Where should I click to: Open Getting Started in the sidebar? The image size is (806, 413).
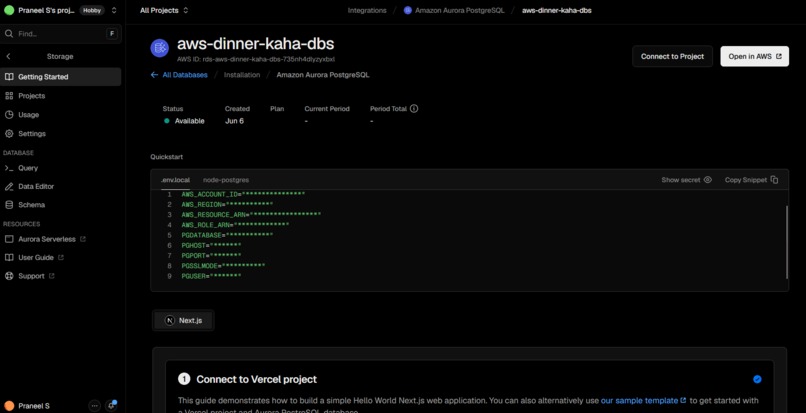[x=61, y=77]
